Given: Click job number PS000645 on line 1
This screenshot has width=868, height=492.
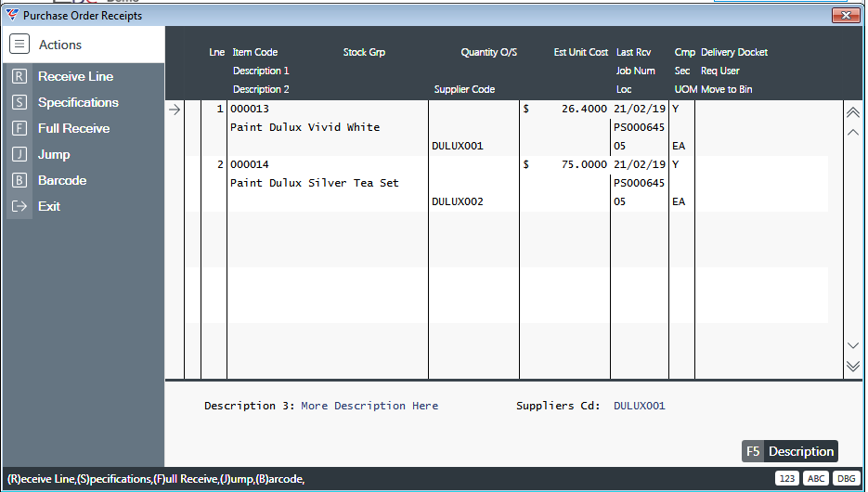Looking at the screenshot, I should [639, 127].
